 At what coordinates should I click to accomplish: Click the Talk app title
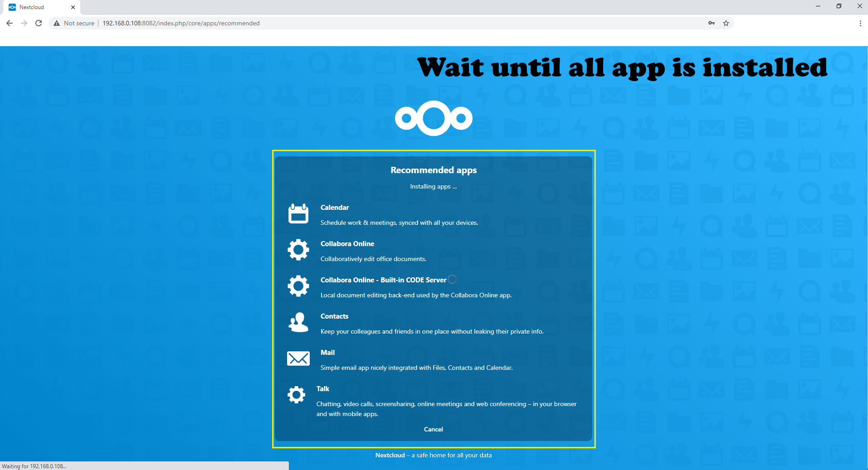click(323, 388)
